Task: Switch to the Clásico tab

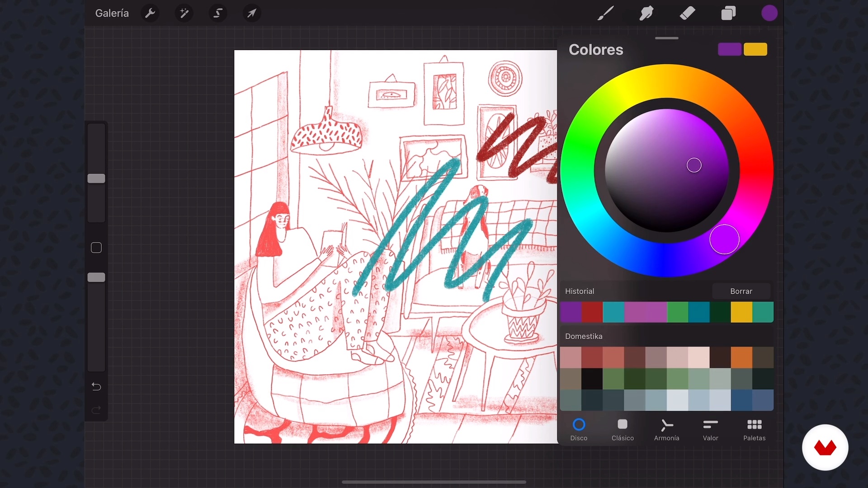Action: (x=623, y=430)
